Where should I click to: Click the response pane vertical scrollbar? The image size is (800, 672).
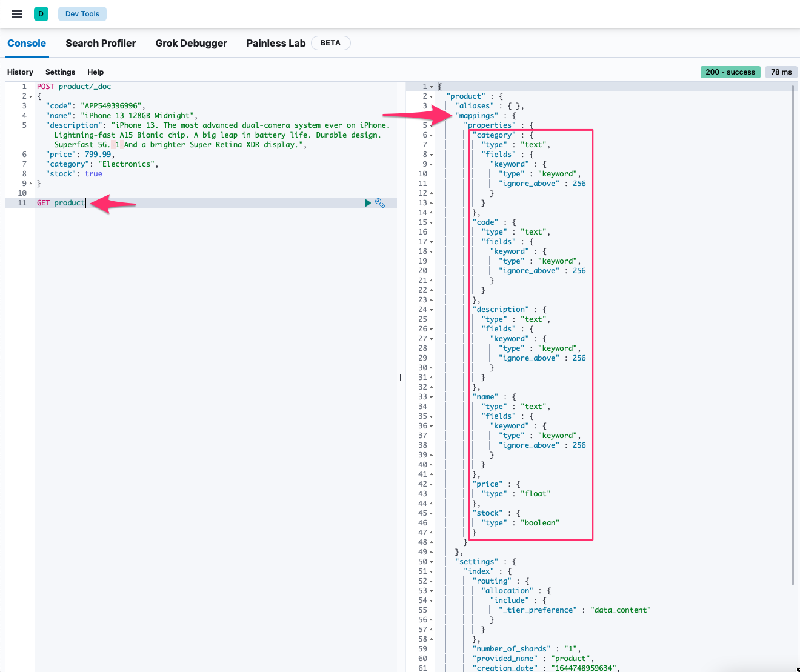click(x=793, y=333)
